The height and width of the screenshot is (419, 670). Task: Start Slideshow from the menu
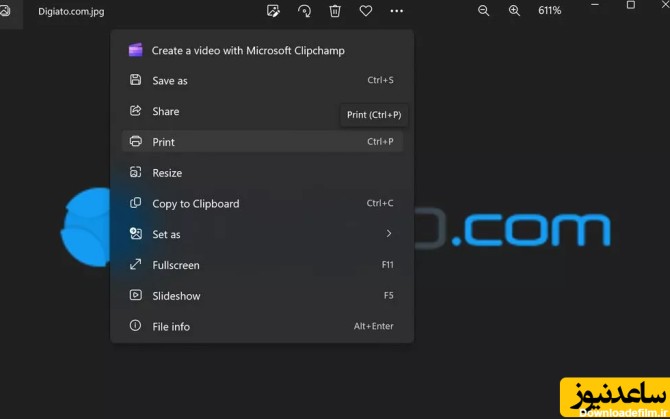tap(262, 296)
